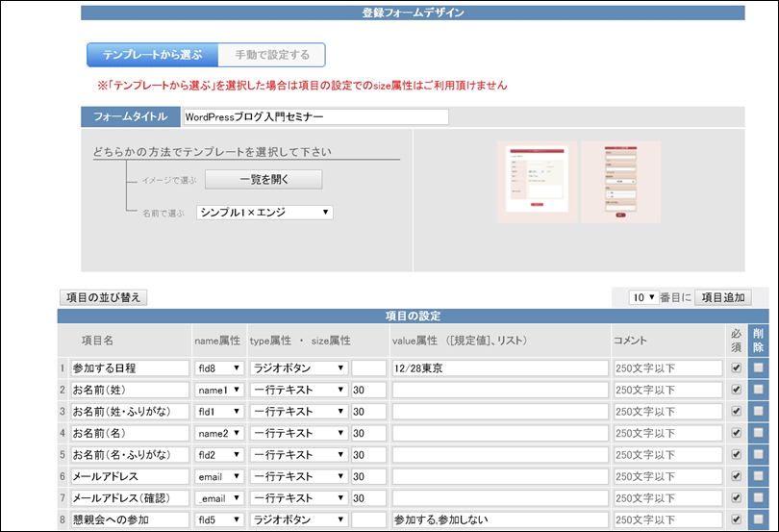This screenshot has width=779, height=532.
Task: Click the フォームタイトル text field
Action: 315,116
